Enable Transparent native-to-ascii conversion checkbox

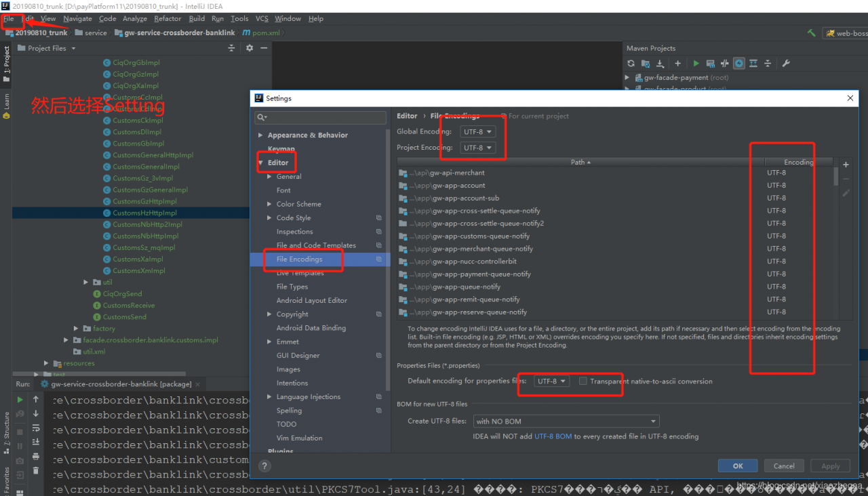[x=583, y=381]
